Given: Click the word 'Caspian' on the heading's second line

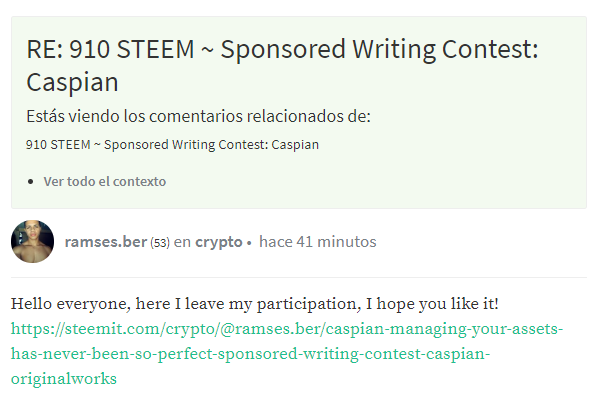Looking at the screenshot, I should pos(72,82).
